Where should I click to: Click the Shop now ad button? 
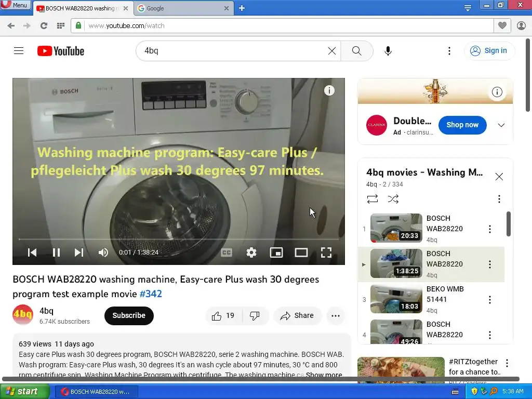(x=462, y=125)
